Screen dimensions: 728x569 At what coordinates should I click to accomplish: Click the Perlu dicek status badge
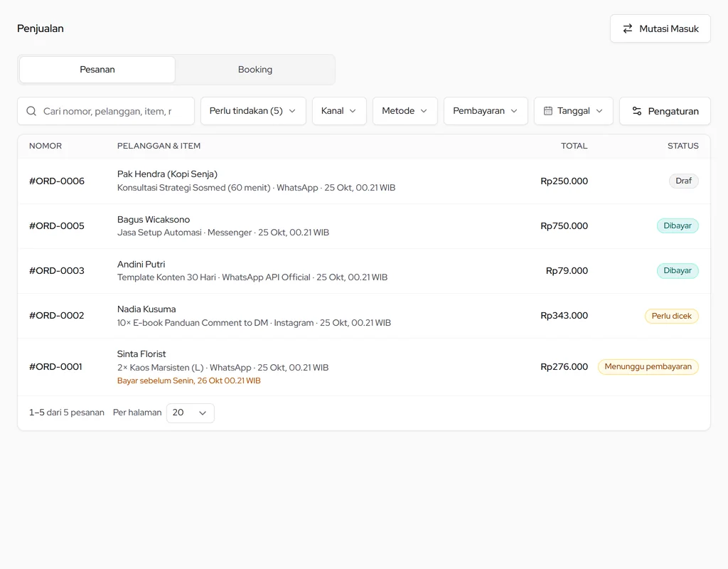pos(671,316)
